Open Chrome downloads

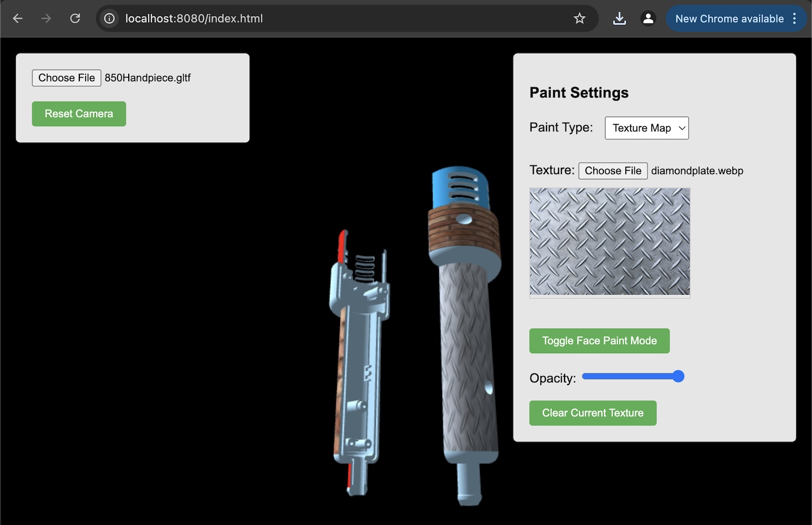[619, 19]
